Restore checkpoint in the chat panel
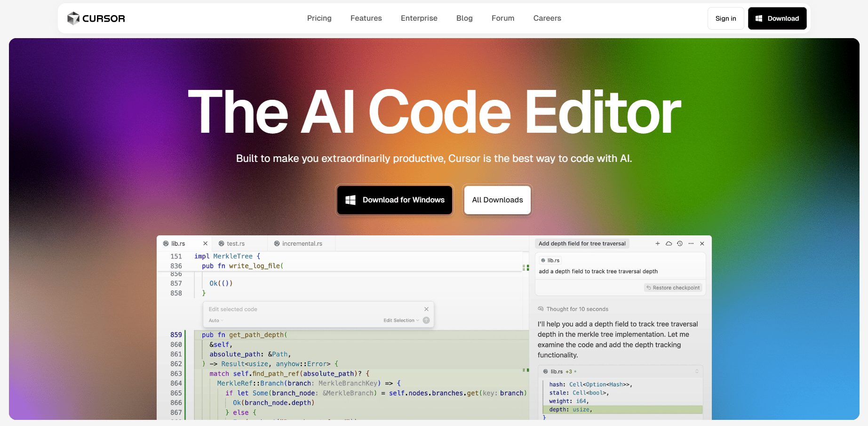 (x=673, y=288)
